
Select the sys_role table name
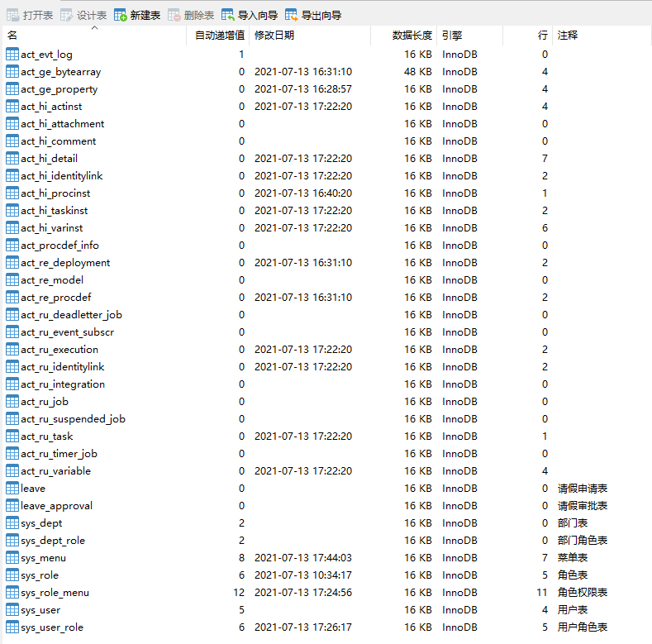tap(40, 575)
